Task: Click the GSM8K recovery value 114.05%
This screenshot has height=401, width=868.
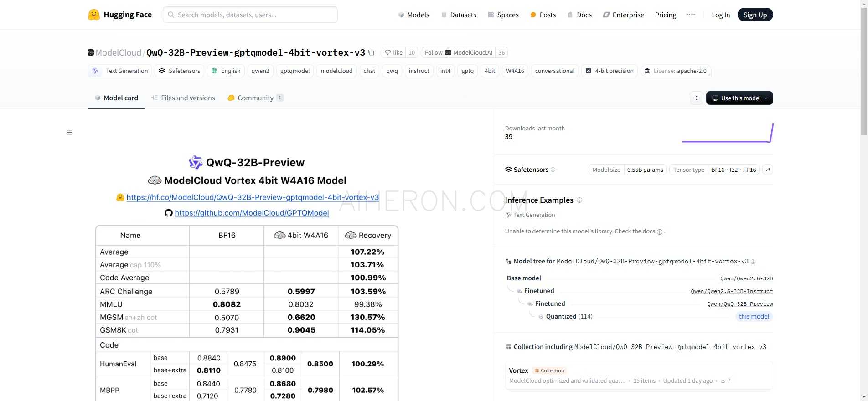Action: (x=367, y=330)
